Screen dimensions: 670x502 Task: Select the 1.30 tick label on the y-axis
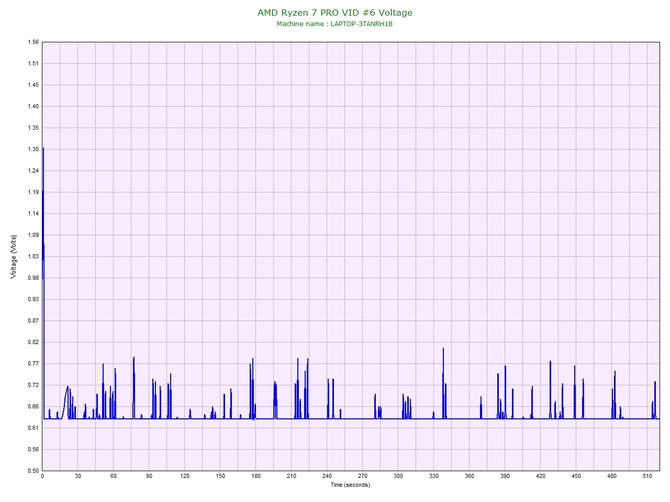[x=33, y=149]
